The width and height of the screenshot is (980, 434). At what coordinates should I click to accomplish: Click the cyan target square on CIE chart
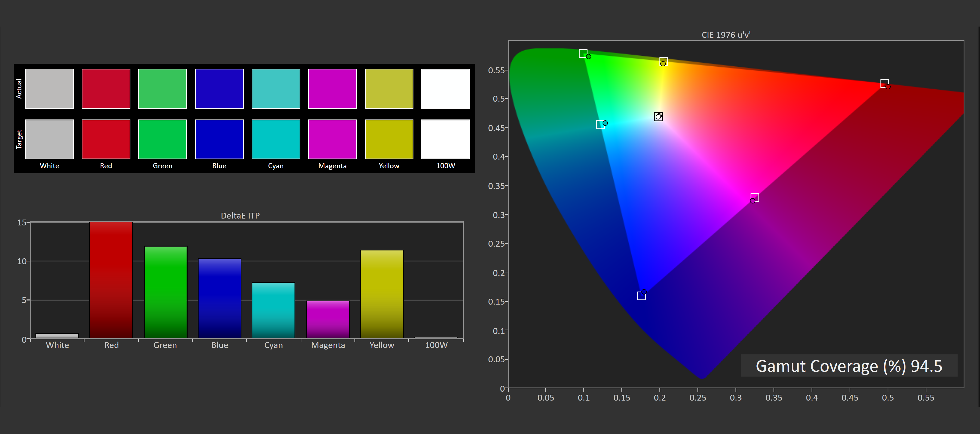click(x=600, y=125)
